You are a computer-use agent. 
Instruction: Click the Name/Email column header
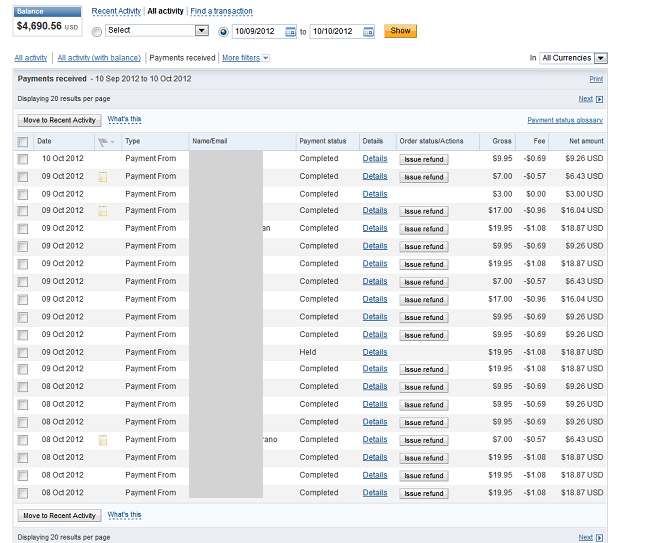pyautogui.click(x=210, y=141)
